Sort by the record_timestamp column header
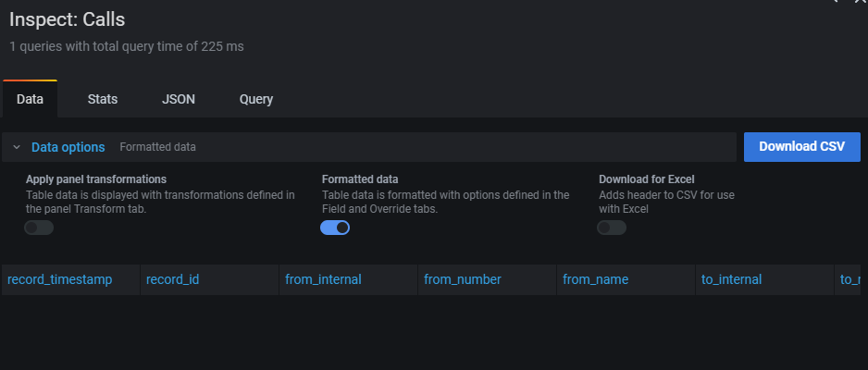 click(60, 279)
